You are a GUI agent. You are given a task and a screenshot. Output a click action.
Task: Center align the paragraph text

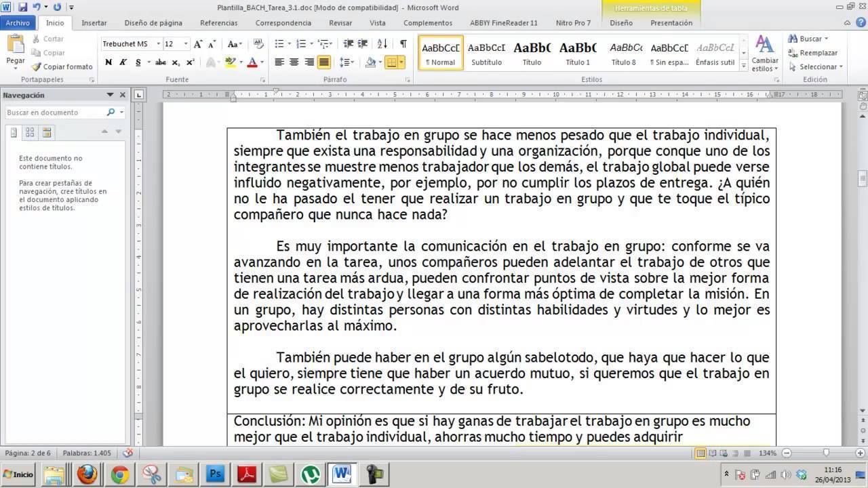pyautogui.click(x=294, y=62)
